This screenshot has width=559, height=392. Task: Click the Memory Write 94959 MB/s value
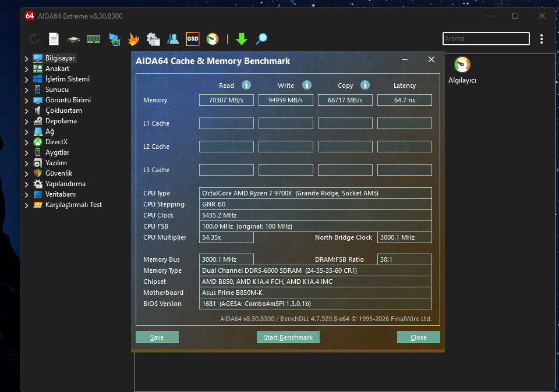(x=285, y=100)
